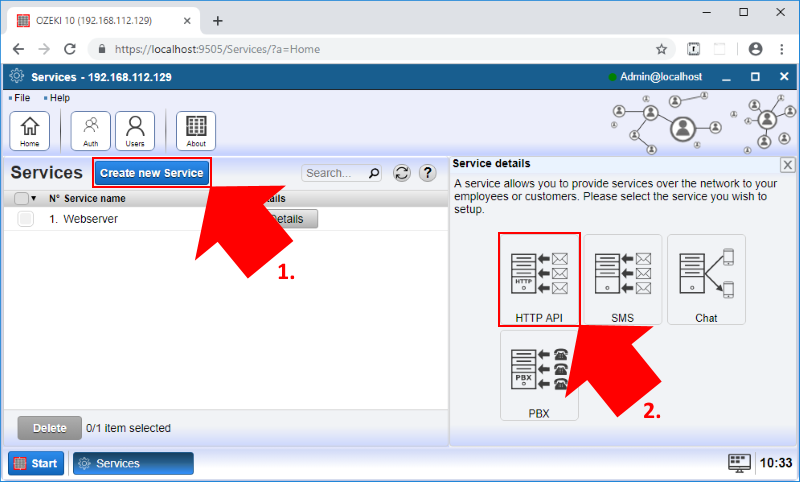This screenshot has width=800, height=482.
Task: Close the Service details panel
Action: tap(787, 165)
